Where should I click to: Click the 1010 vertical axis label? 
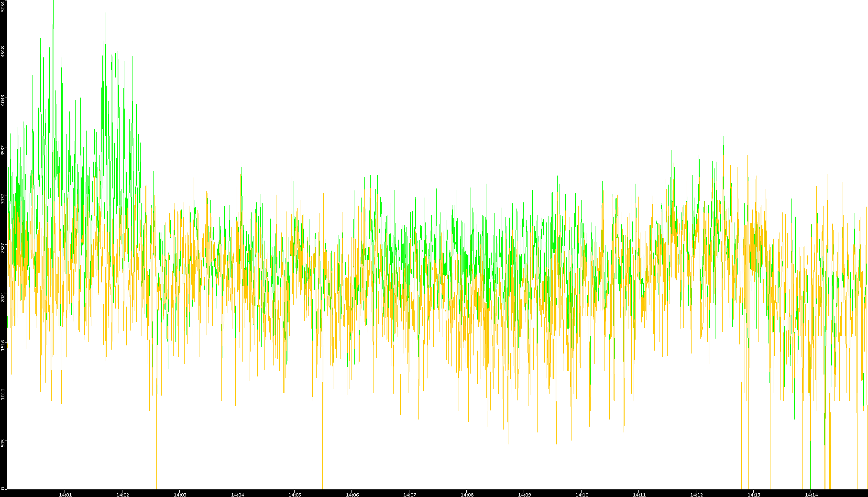coord(3,394)
